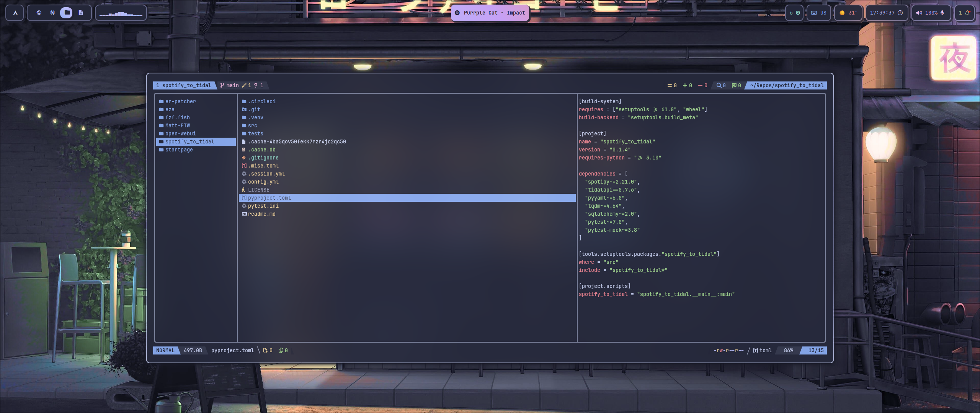The width and height of the screenshot is (980, 413).
Task: Click the audio visualizer bar widget
Action: tap(121, 13)
